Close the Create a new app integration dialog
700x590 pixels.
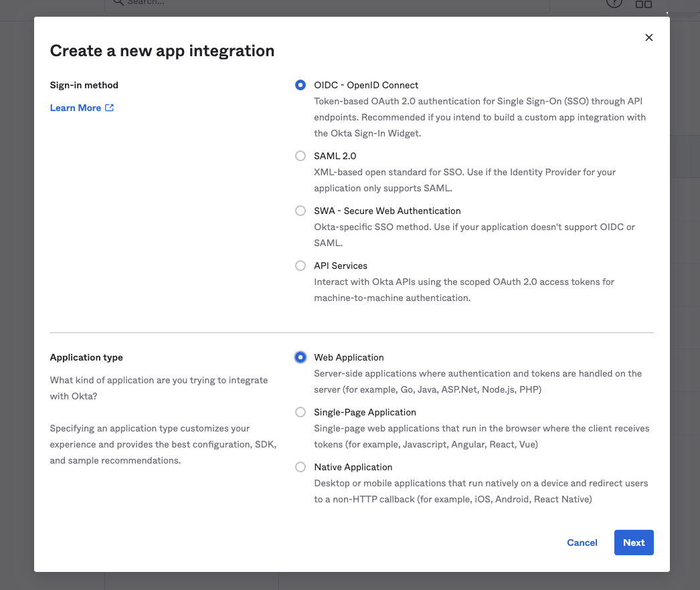(x=648, y=37)
